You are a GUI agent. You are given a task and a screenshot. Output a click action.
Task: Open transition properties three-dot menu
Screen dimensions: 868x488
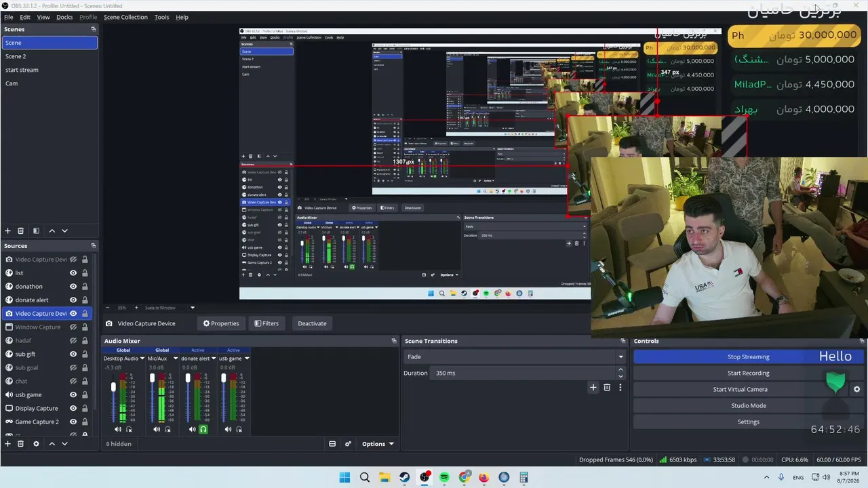point(620,388)
